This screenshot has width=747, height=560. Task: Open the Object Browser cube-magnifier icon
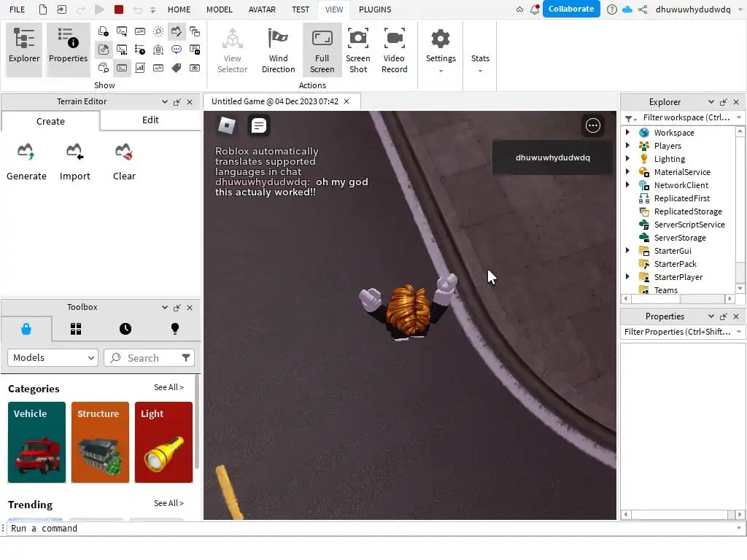[104, 68]
